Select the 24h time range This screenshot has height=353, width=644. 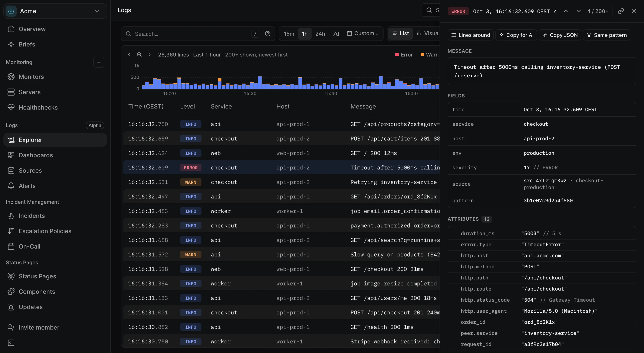(320, 33)
